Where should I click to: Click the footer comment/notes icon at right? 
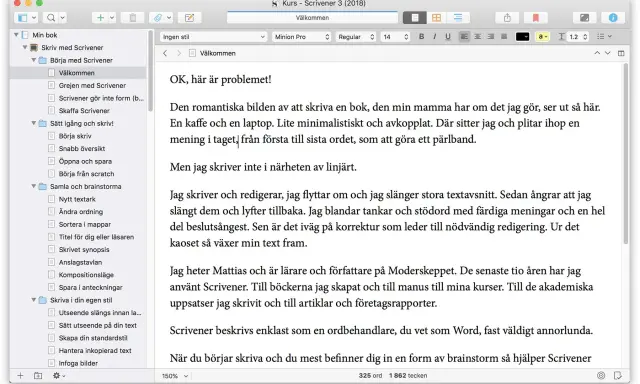618,375
